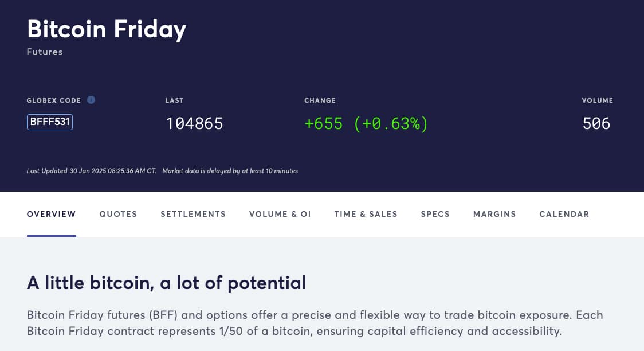The width and height of the screenshot is (644, 351).
Task: Click the Bitcoin Friday futures description paragraph
Action: tap(315, 323)
